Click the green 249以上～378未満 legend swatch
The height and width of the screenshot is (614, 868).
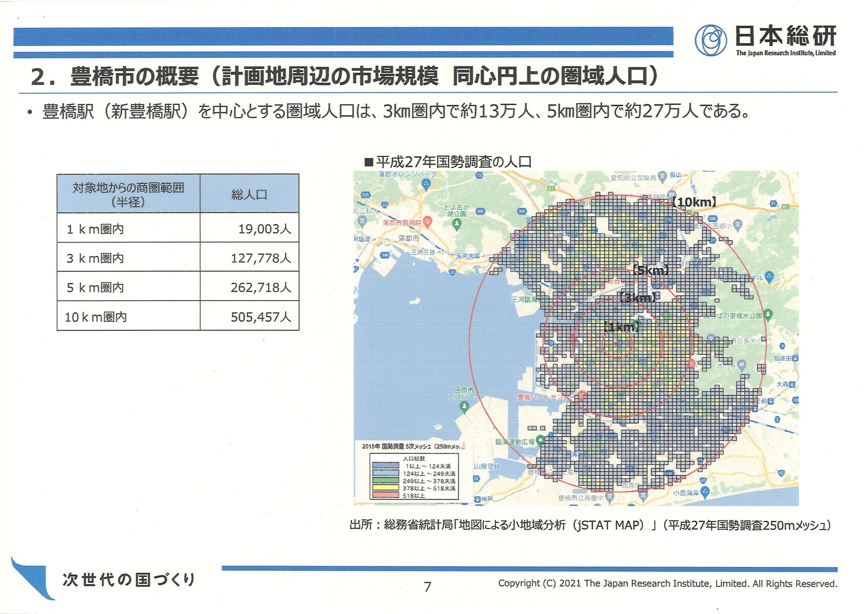[386, 480]
